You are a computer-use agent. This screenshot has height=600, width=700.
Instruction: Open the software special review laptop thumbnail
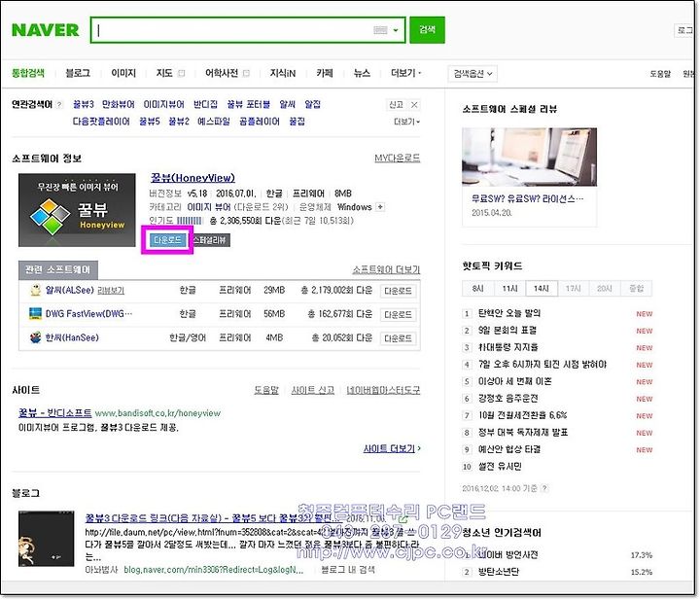pos(529,157)
